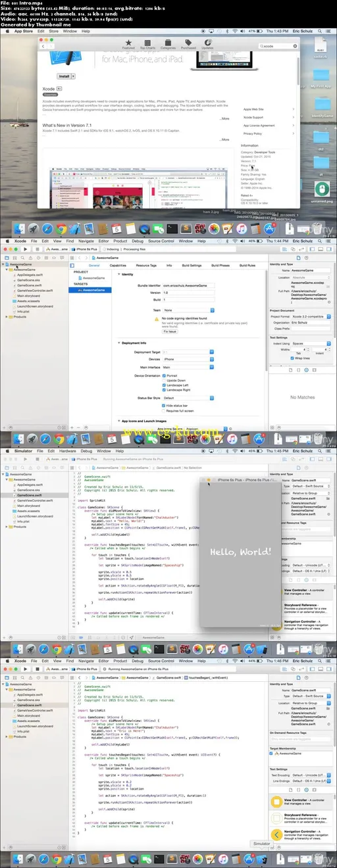
Task: Switch to Resource Tags tab
Action: 146,265
